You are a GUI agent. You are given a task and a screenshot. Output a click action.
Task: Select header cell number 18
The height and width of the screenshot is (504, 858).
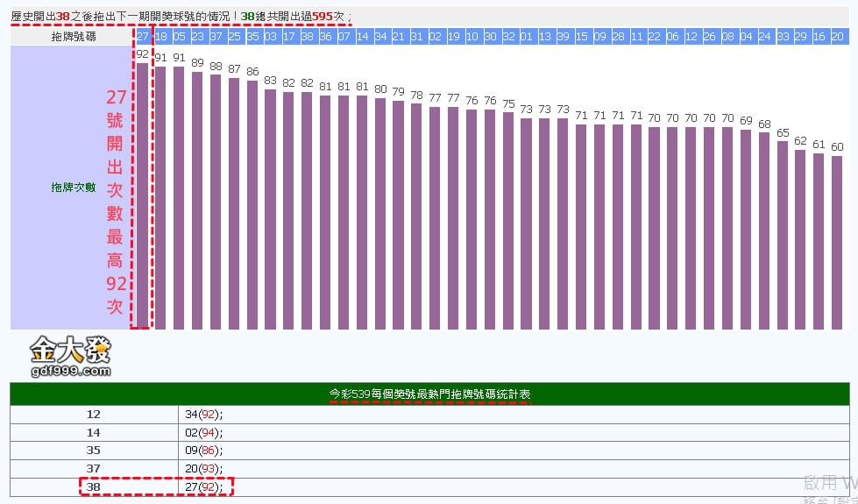click(x=160, y=36)
